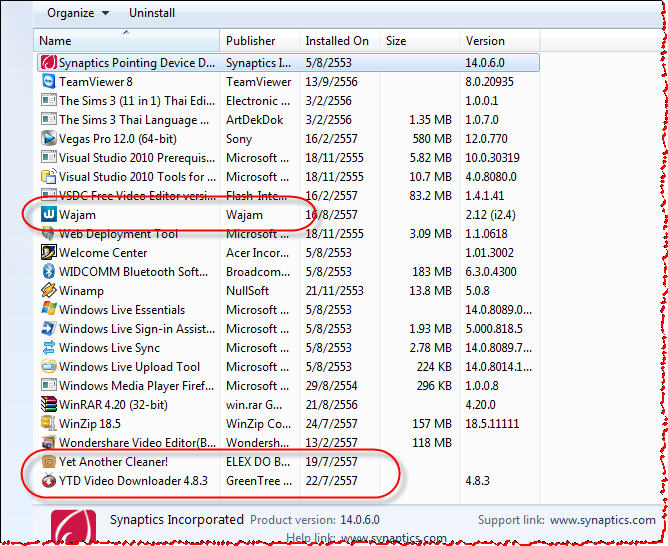The width and height of the screenshot is (668, 546).
Task: Select the Wajam icon in list
Action: click(48, 215)
